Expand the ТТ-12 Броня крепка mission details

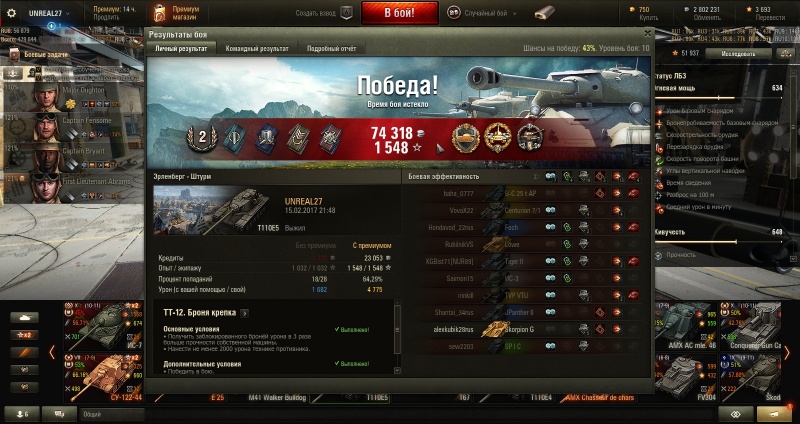click(x=244, y=313)
